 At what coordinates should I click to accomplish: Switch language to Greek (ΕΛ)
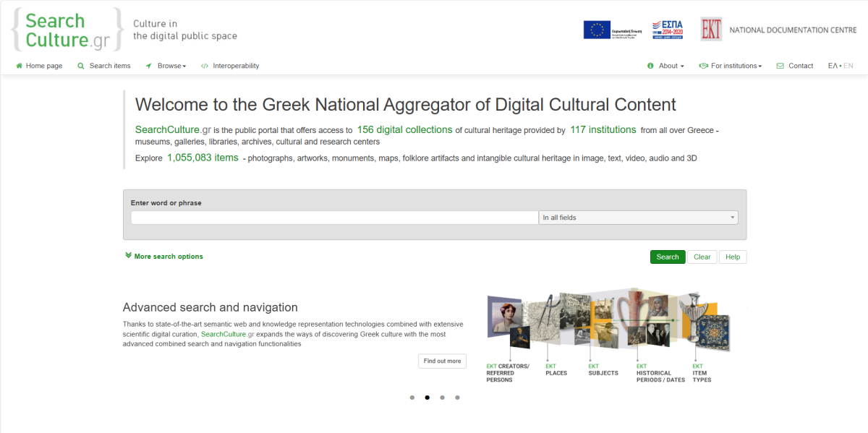(833, 66)
